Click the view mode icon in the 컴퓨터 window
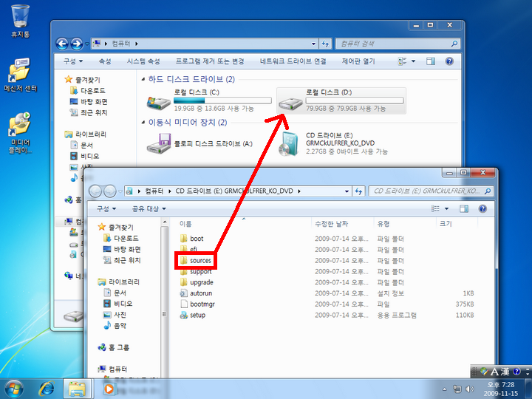This screenshot has height=399, width=532. pos(402,61)
